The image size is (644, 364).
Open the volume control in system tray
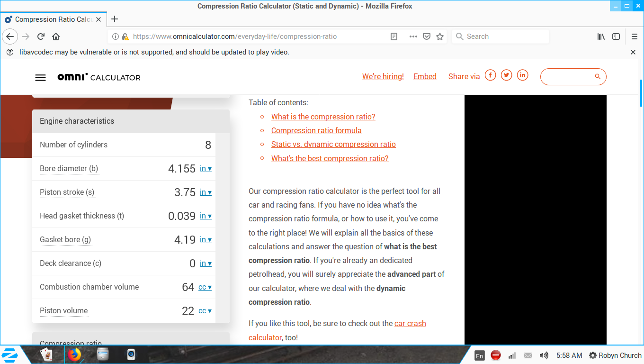(544, 355)
